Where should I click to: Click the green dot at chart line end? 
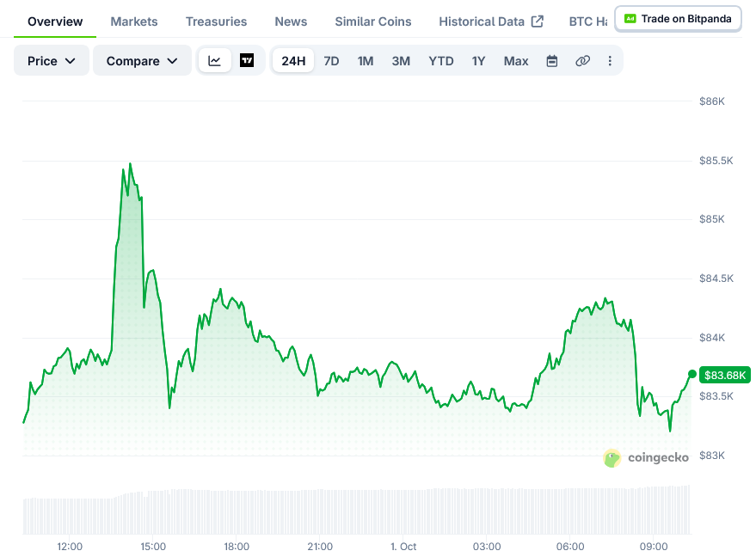point(692,374)
